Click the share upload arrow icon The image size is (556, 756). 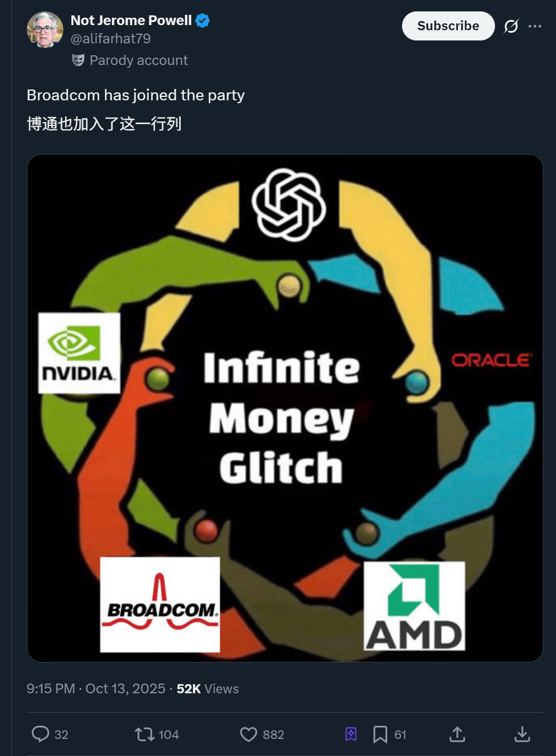pos(457,734)
